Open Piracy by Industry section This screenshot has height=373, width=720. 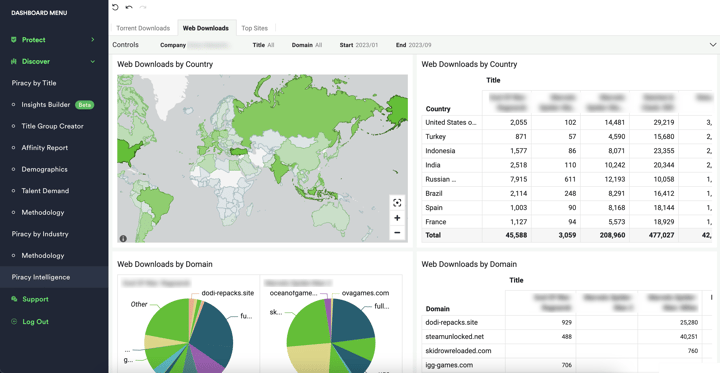(40, 234)
